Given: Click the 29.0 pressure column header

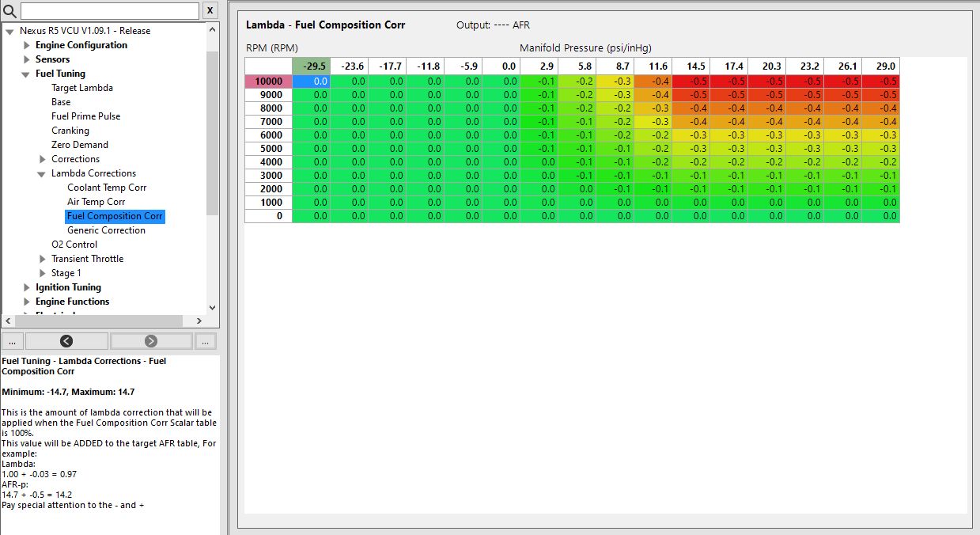Looking at the screenshot, I should (x=880, y=66).
